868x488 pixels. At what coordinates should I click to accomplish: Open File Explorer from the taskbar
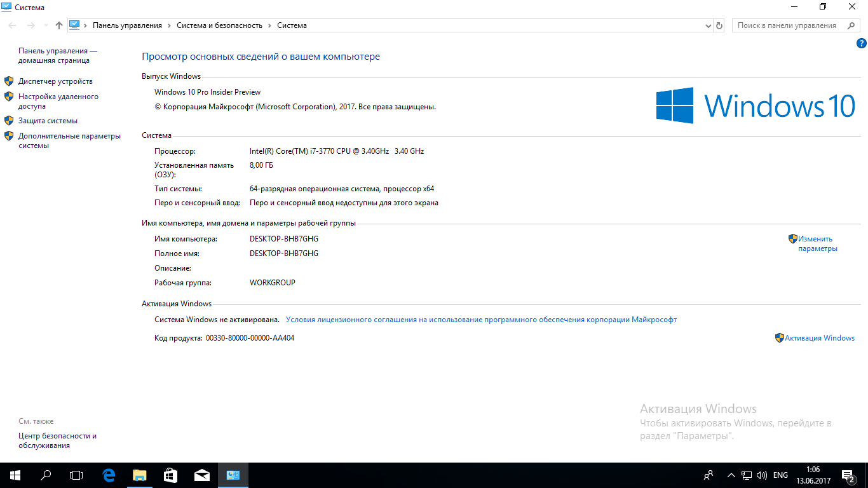(139, 475)
